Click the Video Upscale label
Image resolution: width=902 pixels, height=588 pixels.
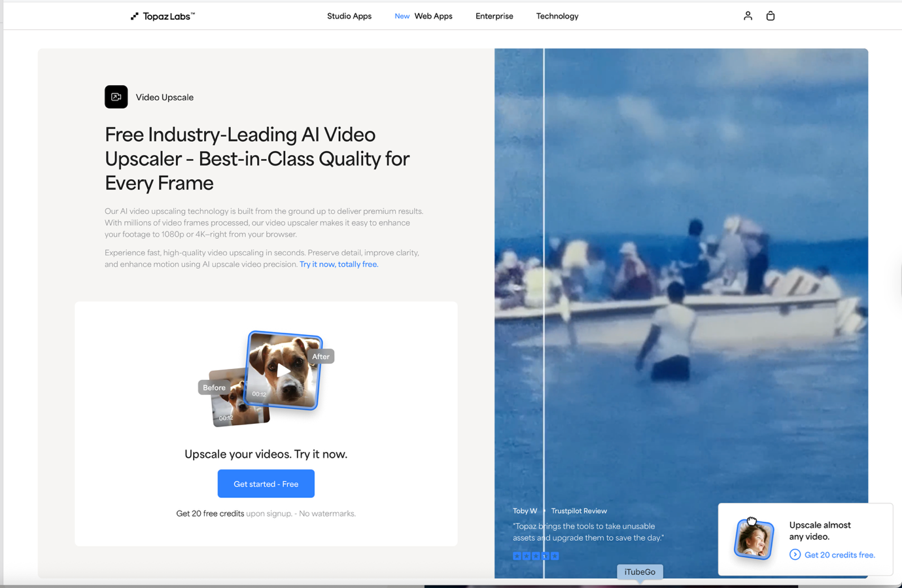(x=165, y=97)
